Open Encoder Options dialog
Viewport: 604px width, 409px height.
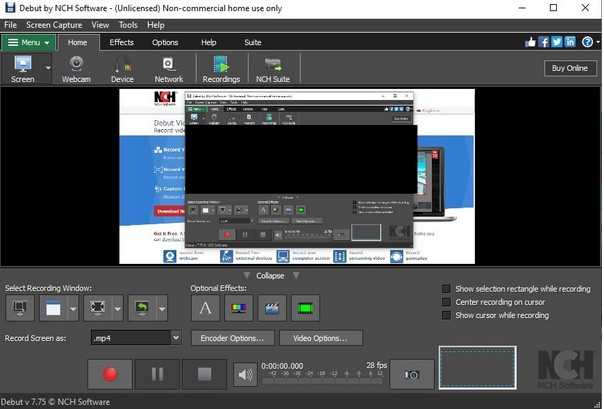click(x=232, y=338)
